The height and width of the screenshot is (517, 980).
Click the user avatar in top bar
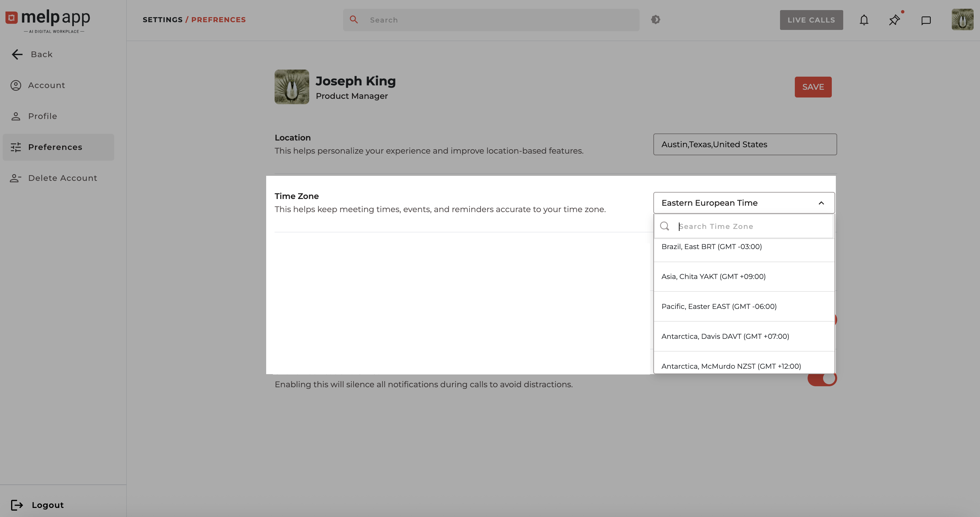click(962, 20)
